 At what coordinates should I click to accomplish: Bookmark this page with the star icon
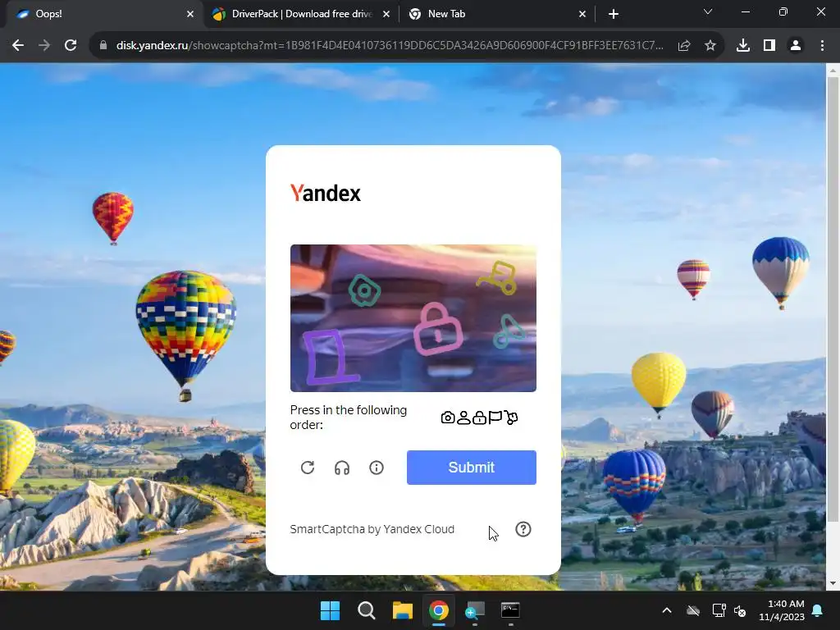pyautogui.click(x=710, y=46)
